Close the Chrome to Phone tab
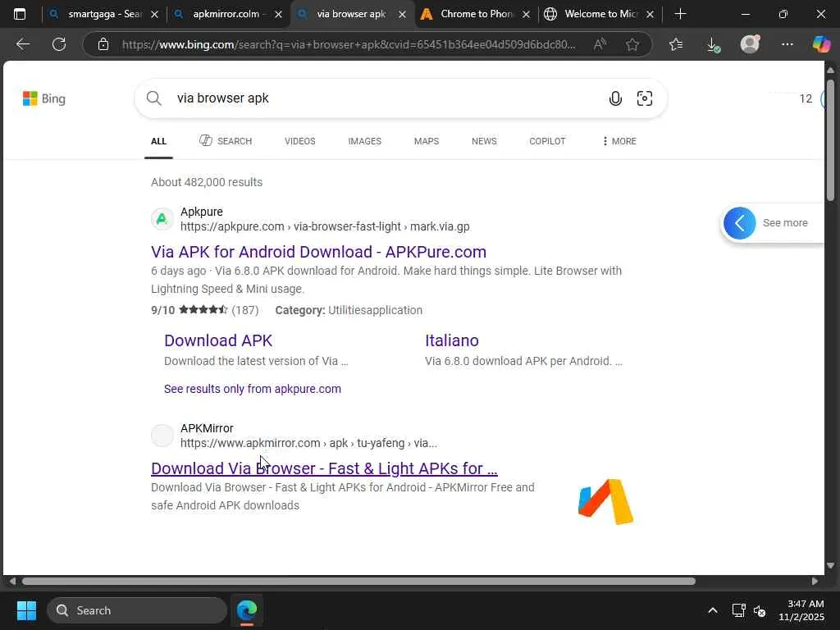 coord(526,15)
